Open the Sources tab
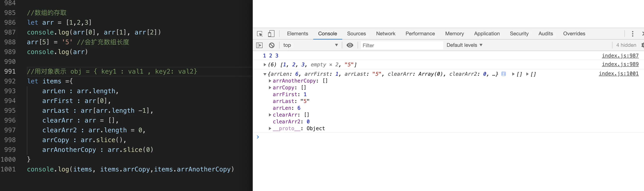The image size is (644, 191). tap(356, 33)
